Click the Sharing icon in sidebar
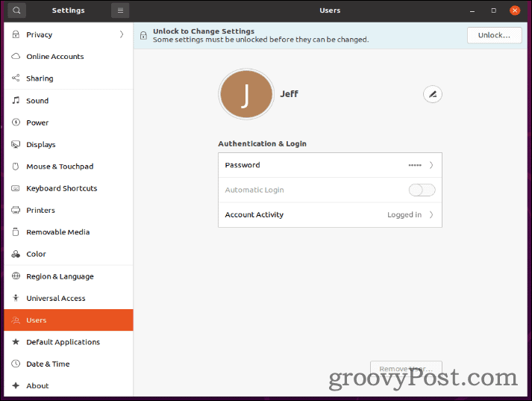 tap(16, 78)
